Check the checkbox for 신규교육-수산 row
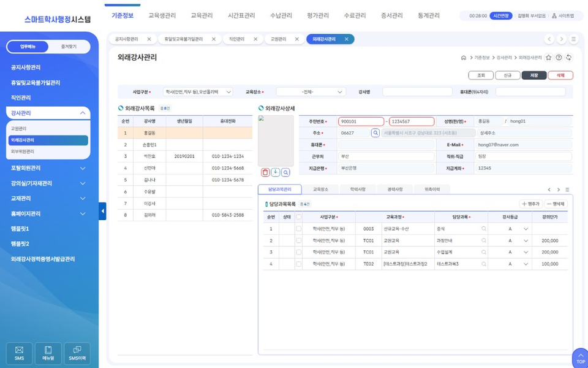This screenshot has width=588, height=368. pyautogui.click(x=298, y=229)
